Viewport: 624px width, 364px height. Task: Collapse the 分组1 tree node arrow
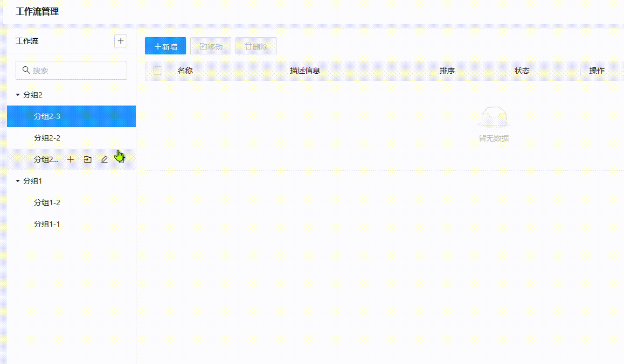point(18,181)
